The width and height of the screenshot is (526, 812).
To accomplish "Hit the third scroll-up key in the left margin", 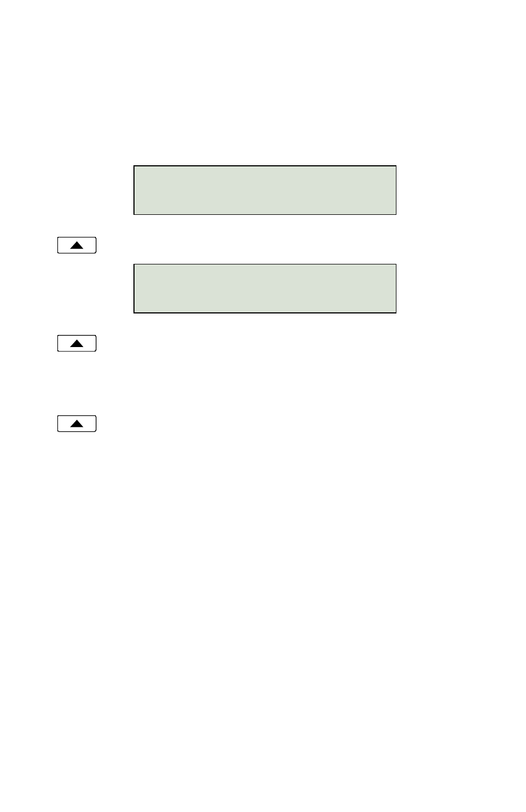I will coord(77,424).
